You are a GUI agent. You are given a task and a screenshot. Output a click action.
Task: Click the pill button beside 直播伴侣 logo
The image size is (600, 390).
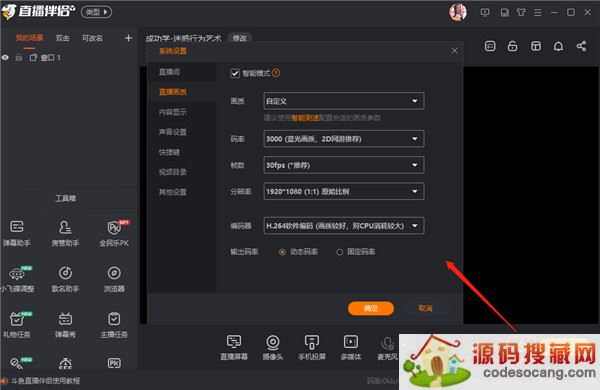96,12
